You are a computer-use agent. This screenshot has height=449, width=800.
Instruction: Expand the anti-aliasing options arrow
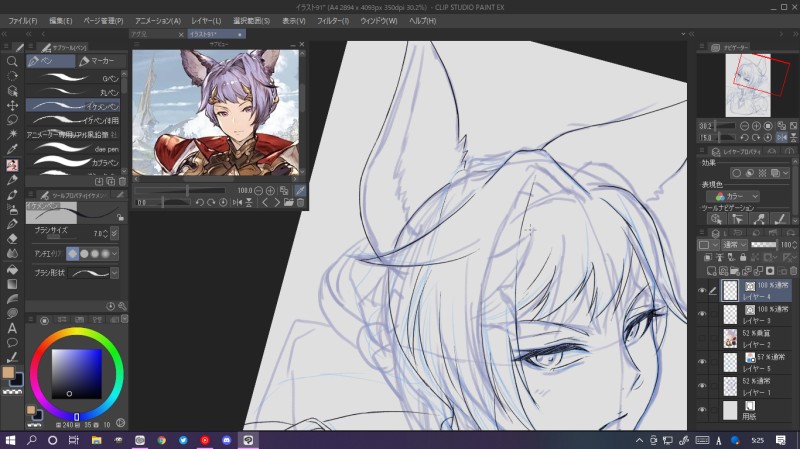[x=114, y=254]
